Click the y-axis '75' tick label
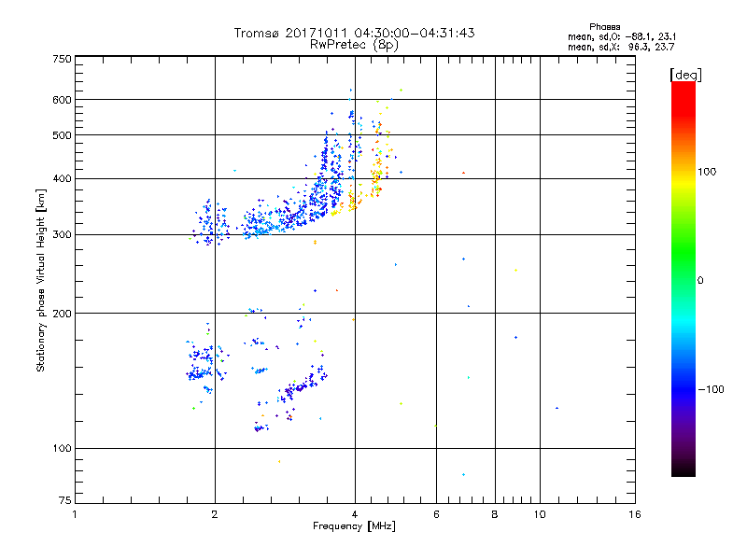The width and height of the screenshot is (747, 560). [65, 500]
